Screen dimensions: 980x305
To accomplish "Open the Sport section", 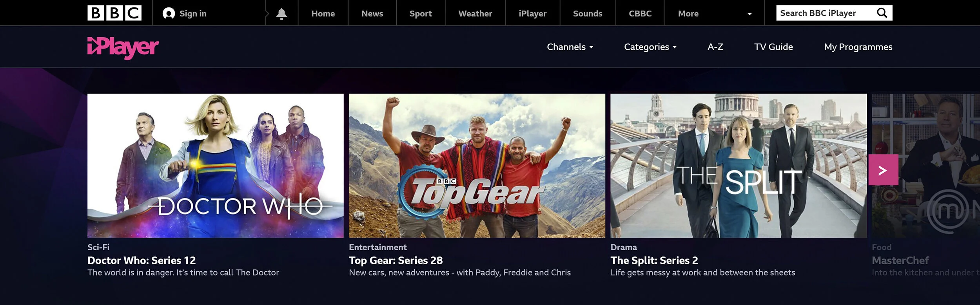I will [x=421, y=14].
